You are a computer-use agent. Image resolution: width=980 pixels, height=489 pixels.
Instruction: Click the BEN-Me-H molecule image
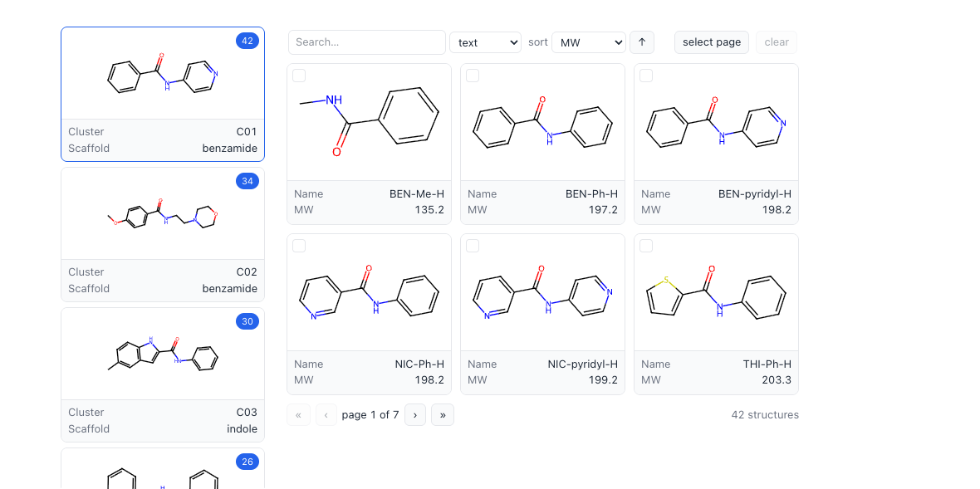tap(369, 122)
